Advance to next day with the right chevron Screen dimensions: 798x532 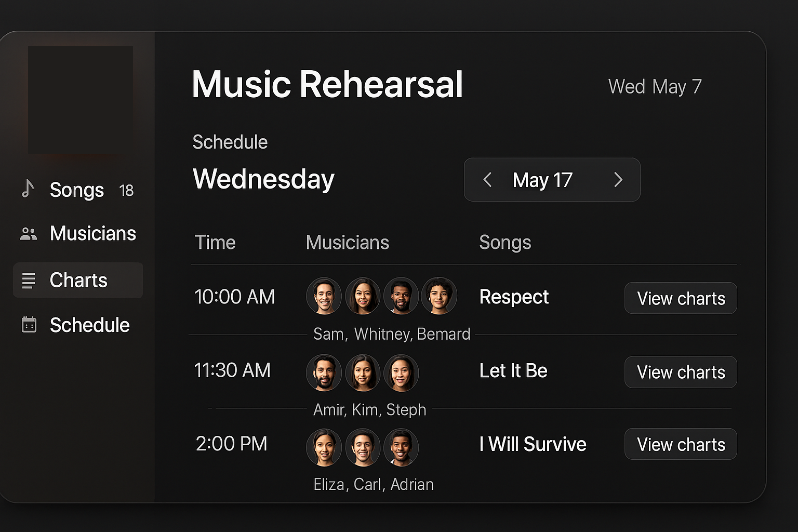618,180
